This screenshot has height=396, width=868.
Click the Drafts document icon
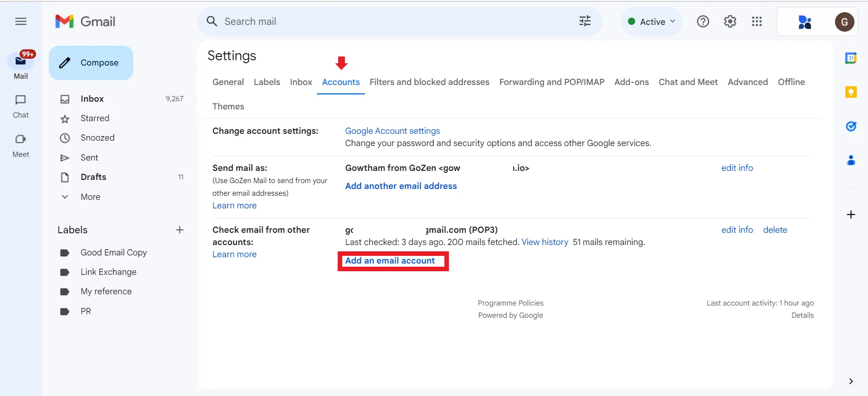[x=65, y=177]
